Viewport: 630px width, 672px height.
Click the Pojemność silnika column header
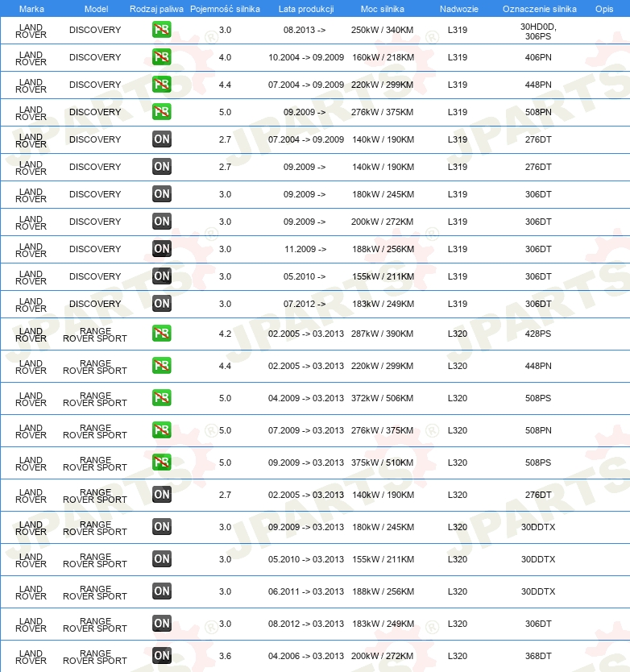(x=225, y=9)
